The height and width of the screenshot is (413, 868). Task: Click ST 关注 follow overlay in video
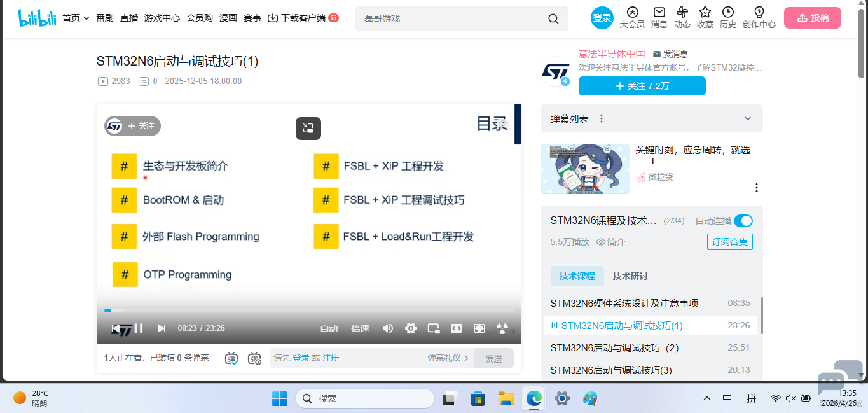(132, 126)
